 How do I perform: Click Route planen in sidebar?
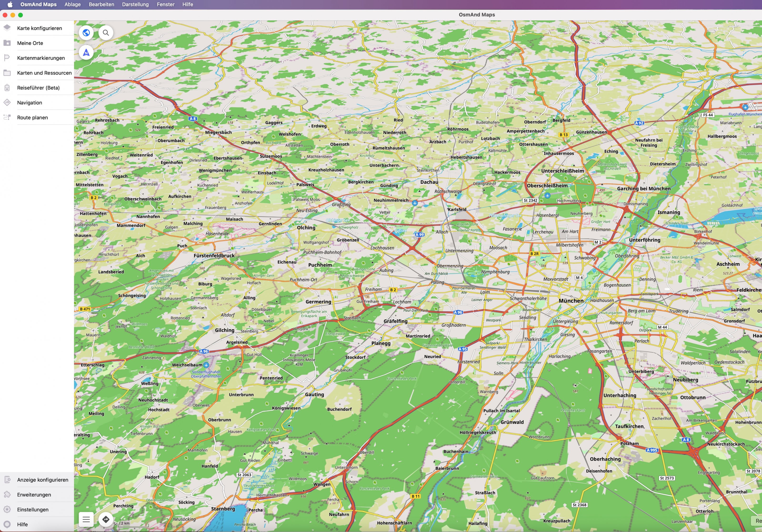point(32,117)
